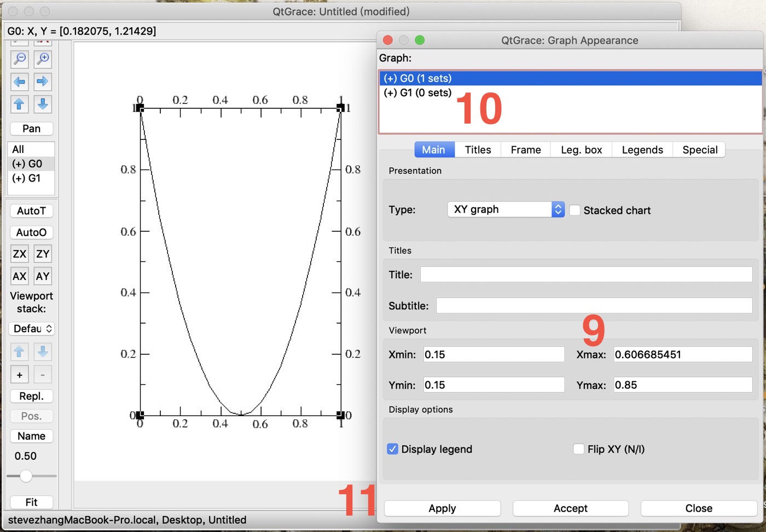
Task: Click into the Title text field
Action: pos(585,274)
